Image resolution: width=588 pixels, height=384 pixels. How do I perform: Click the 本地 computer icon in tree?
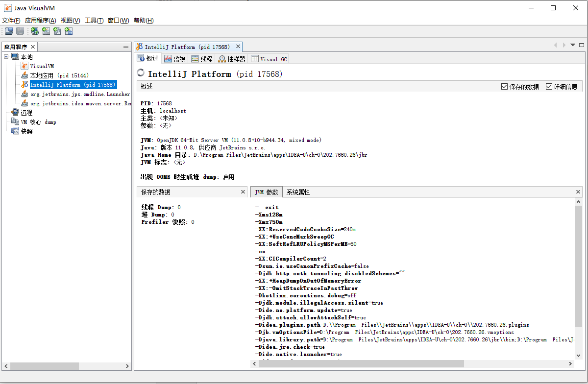(15, 57)
